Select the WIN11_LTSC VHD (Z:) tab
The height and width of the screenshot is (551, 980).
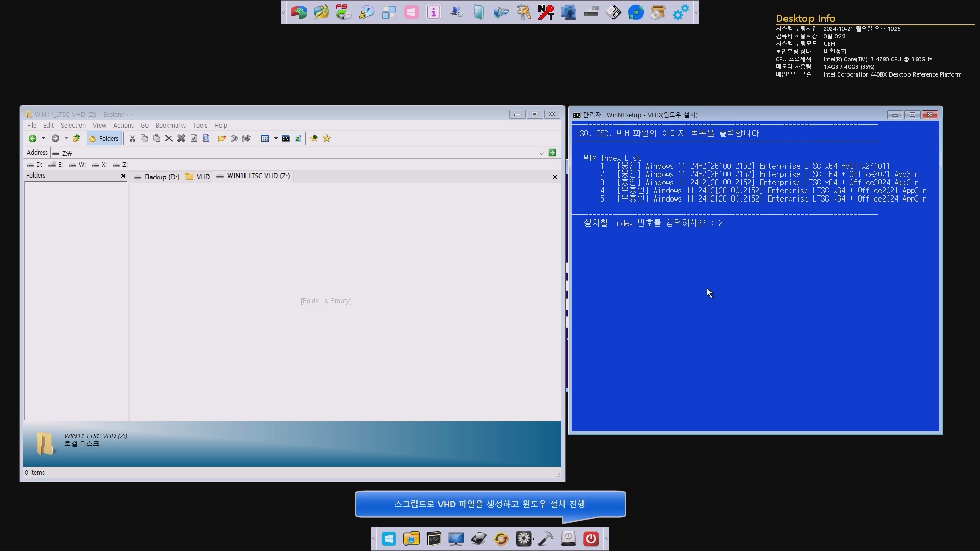coord(253,176)
